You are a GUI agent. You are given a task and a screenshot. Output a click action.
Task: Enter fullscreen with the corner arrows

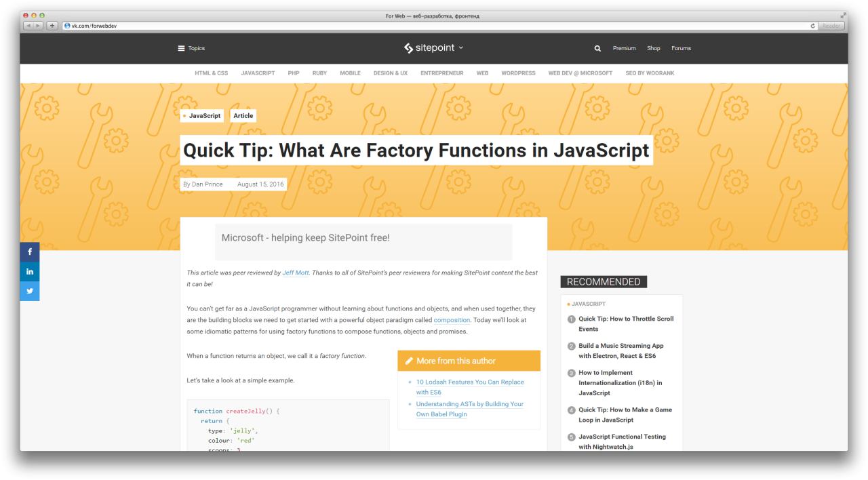pos(844,16)
